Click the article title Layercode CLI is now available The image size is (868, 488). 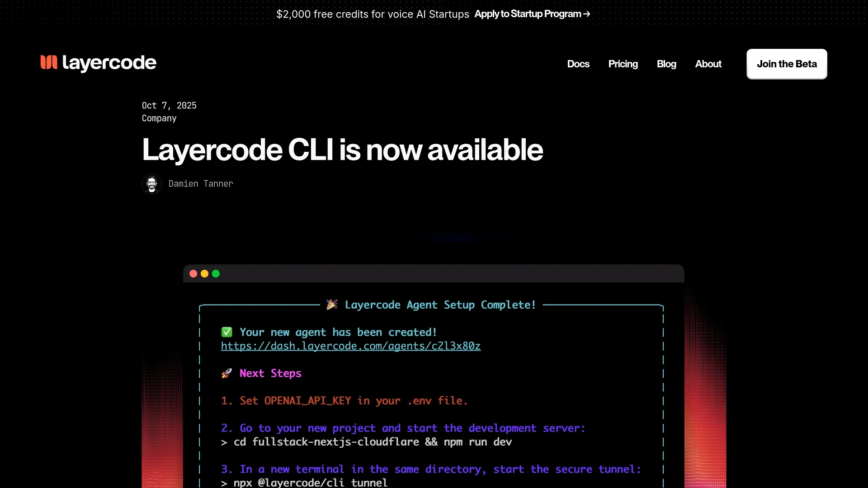[x=342, y=150]
